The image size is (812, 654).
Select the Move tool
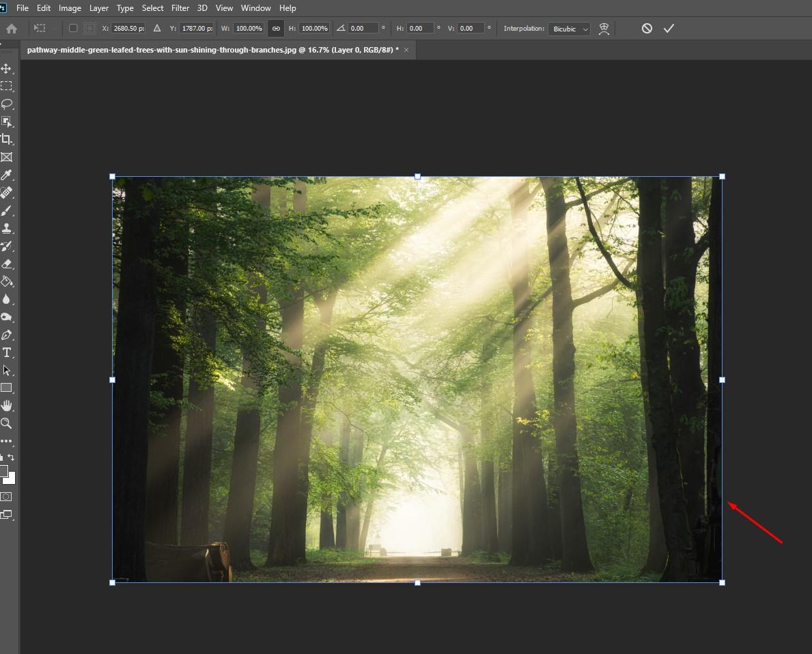tap(6, 69)
